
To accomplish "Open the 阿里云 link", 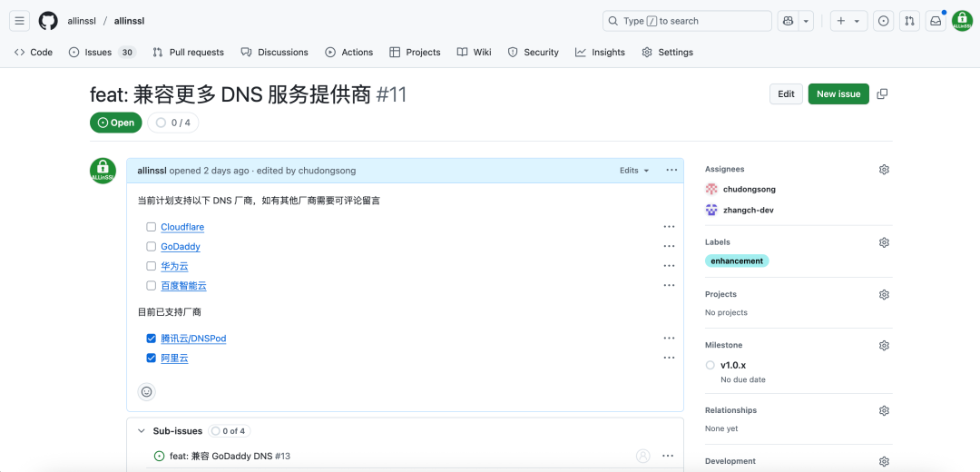I will point(174,359).
